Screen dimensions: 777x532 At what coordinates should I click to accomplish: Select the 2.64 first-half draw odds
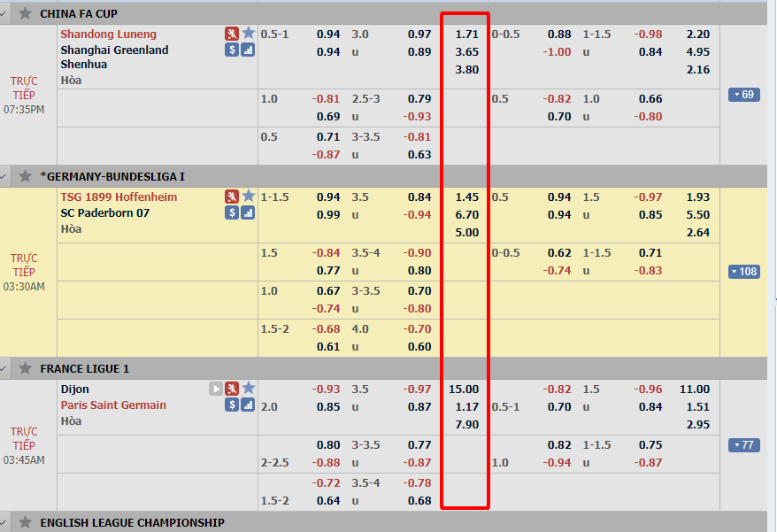[x=697, y=233]
